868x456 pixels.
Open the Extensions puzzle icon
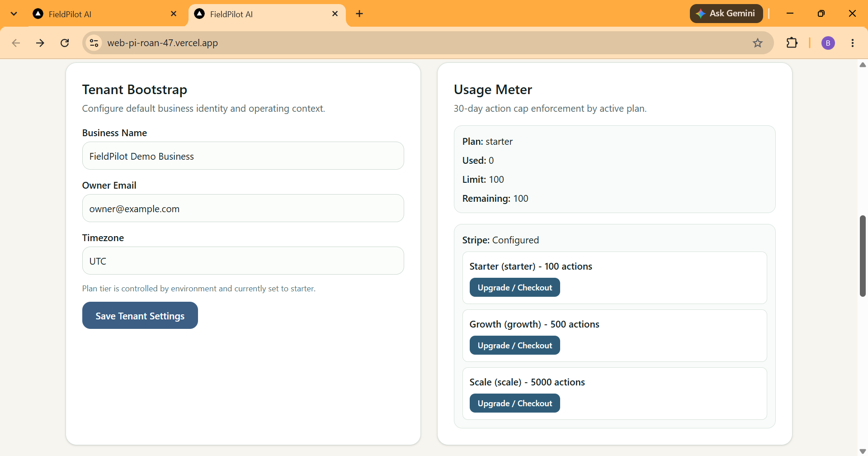pos(792,43)
